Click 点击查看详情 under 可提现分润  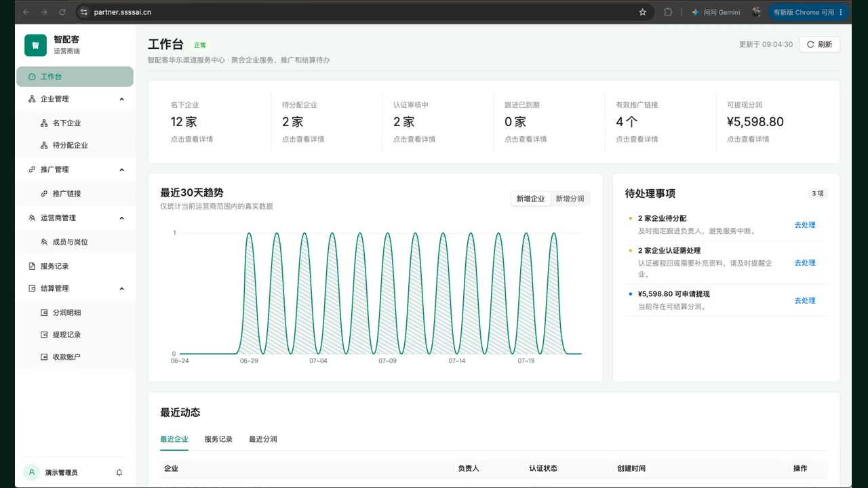pos(748,139)
